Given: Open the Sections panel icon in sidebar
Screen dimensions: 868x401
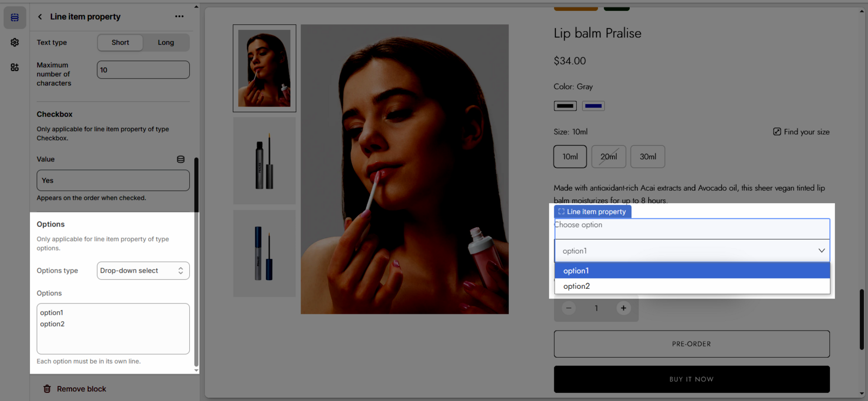Looking at the screenshot, I should [15, 18].
